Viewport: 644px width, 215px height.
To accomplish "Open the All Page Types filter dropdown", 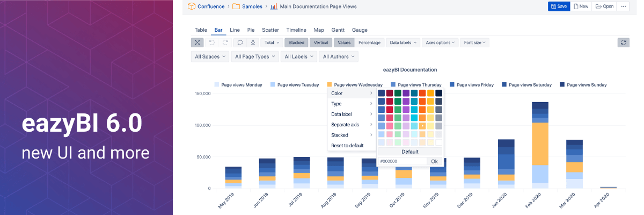I will 254,56.
